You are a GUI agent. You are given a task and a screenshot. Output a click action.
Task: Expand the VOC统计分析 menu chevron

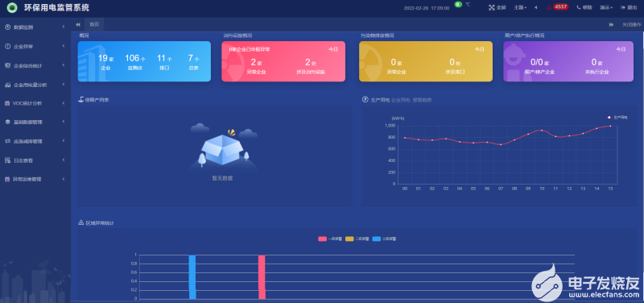[x=64, y=103]
